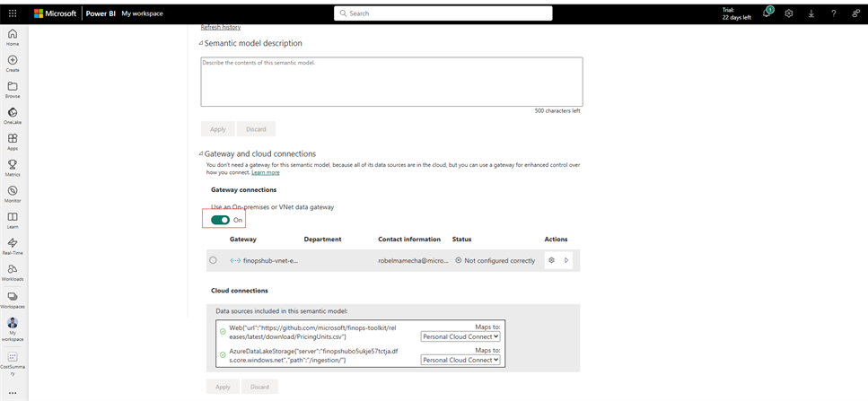Click the Microsoft logo in header
Viewport: 868px width, 401px height.
click(55, 13)
